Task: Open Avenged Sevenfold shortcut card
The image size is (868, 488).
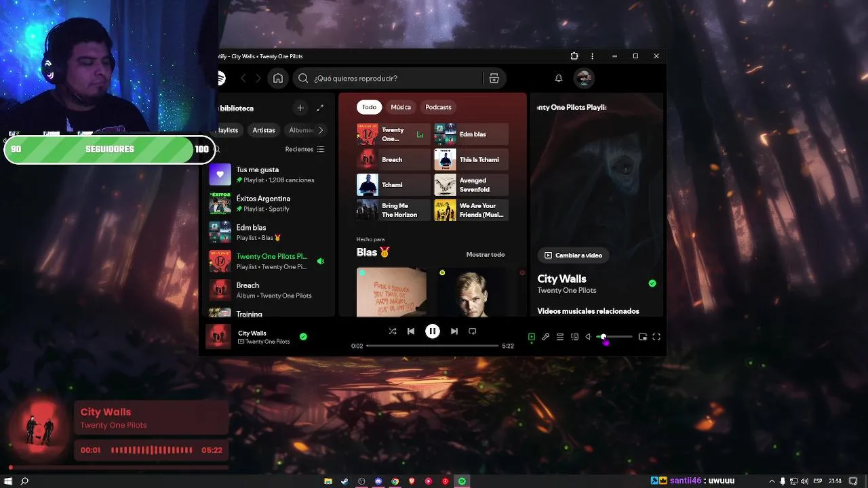Action: coord(471,185)
